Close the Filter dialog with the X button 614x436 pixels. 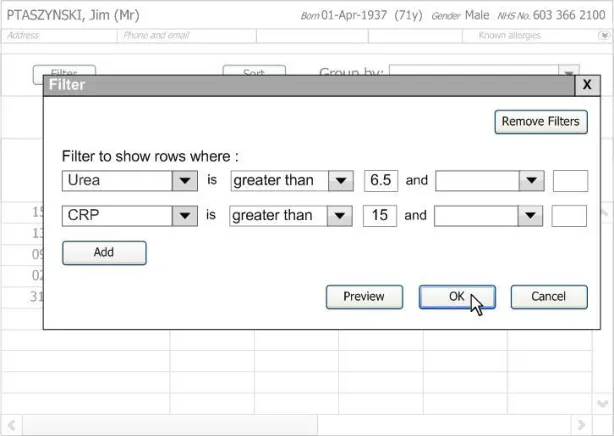pos(587,86)
